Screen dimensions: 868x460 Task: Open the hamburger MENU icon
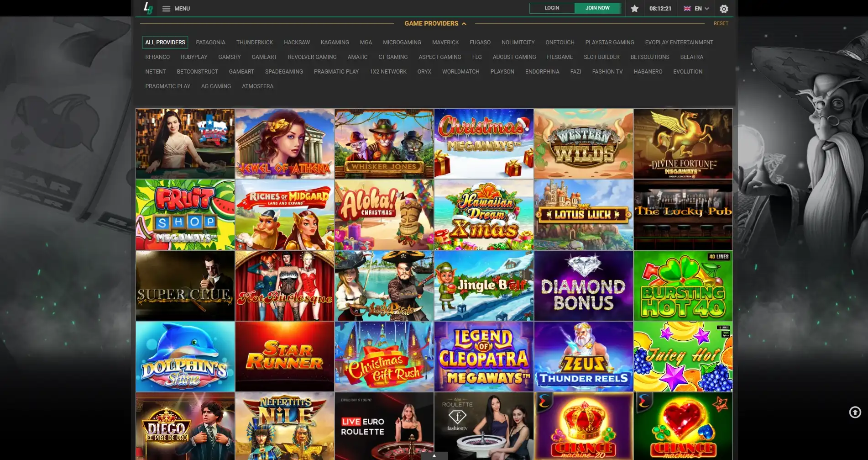pos(166,9)
